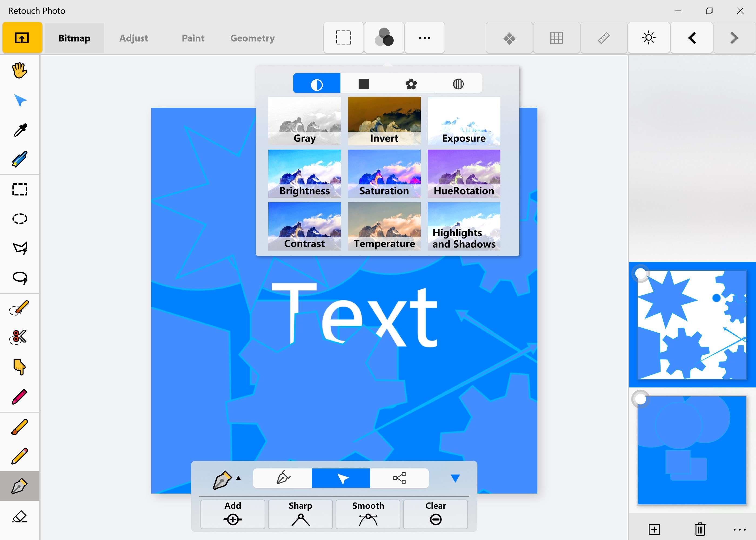The height and width of the screenshot is (540, 756).
Task: Collapse pen panel with blue triangle
Action: tap(455, 478)
